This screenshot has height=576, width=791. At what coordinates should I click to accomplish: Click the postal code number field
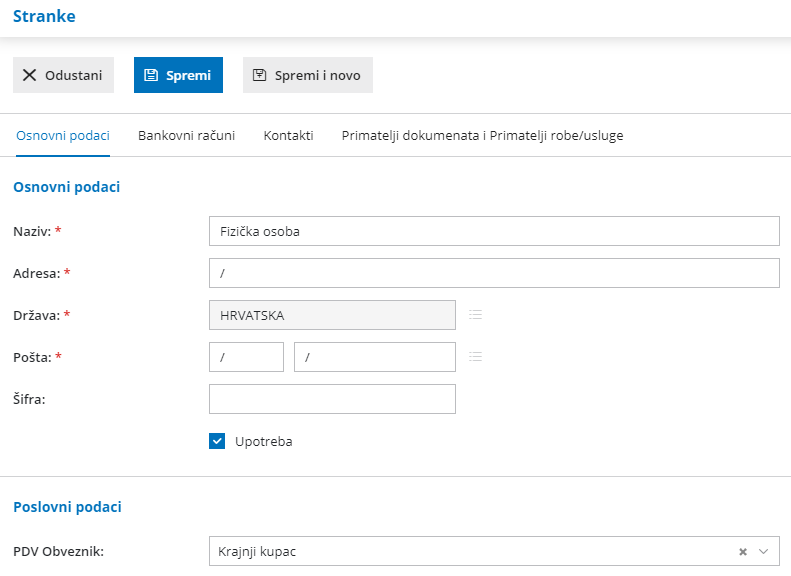click(246, 357)
